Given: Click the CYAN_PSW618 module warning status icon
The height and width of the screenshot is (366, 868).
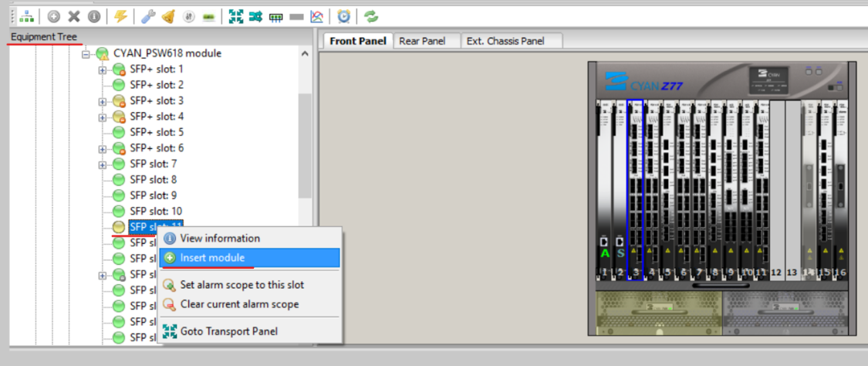Looking at the screenshot, I should 103,54.
